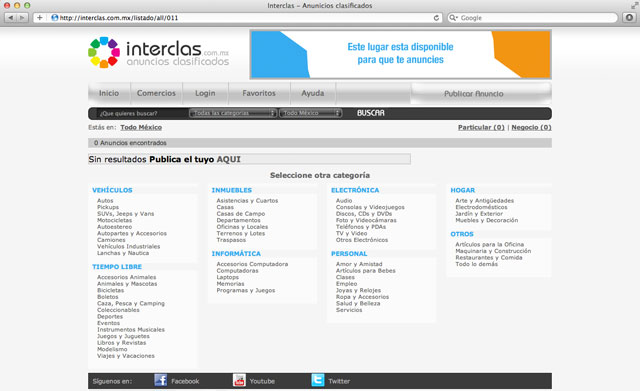Filter by 'Negocio (0)' link
The image size is (640, 391).
coord(531,127)
